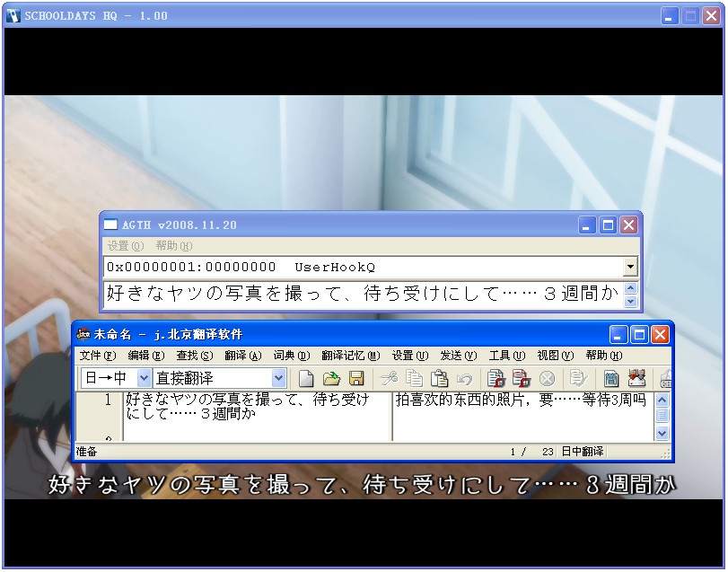The height and width of the screenshot is (572, 728).
Task: Click the Undo arrow icon
Action: coord(464,379)
